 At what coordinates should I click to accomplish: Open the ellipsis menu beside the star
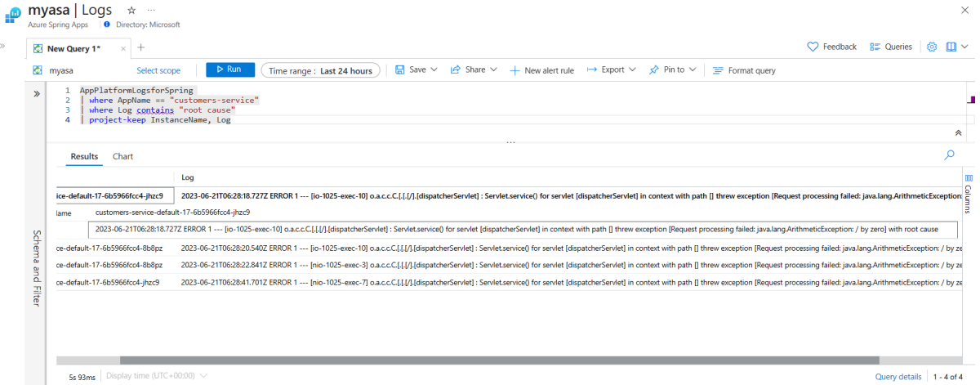(151, 10)
